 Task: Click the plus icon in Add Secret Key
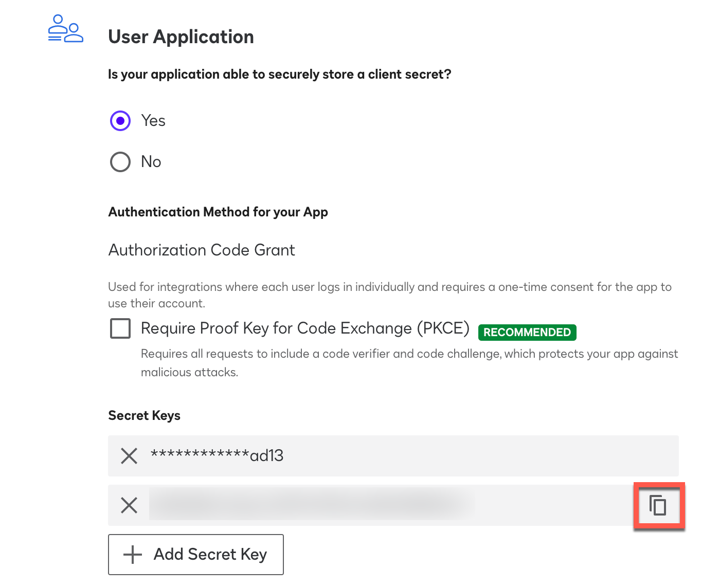click(x=133, y=555)
